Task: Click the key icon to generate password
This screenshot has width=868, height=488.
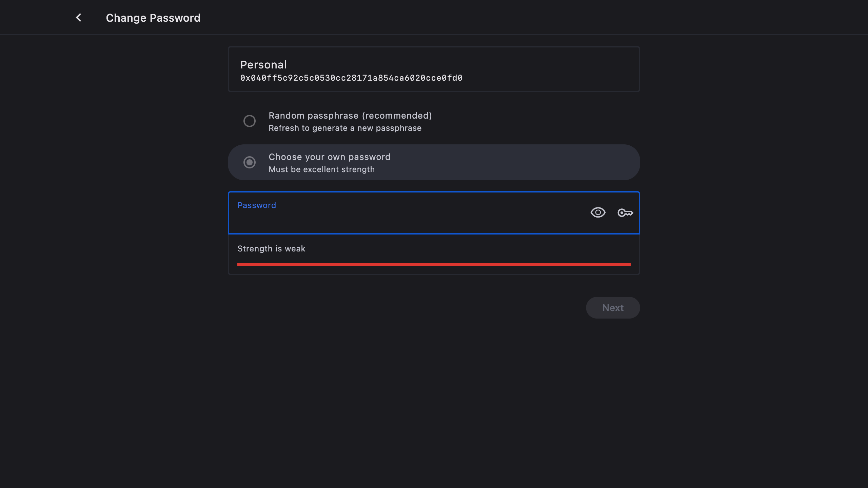Action: 625,212
